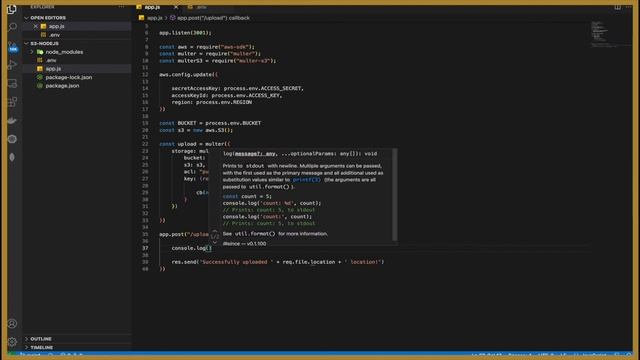The image size is (640, 360).
Task: Show previous signature in parameter hint
Action: (x=215, y=231)
